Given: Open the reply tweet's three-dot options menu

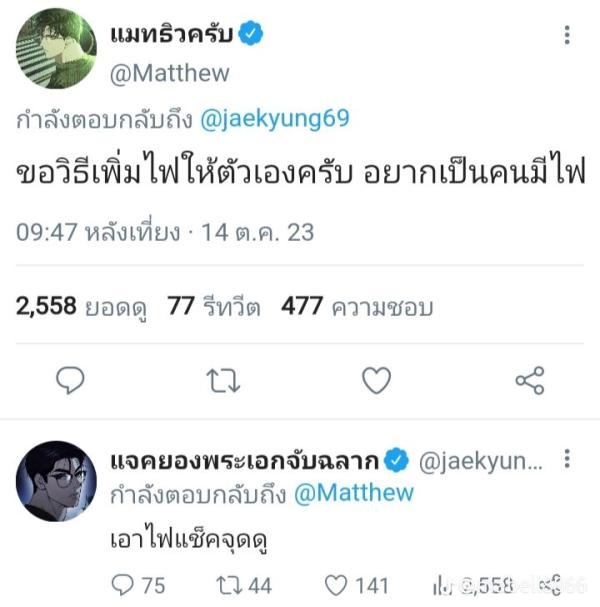Looking at the screenshot, I should (x=567, y=458).
